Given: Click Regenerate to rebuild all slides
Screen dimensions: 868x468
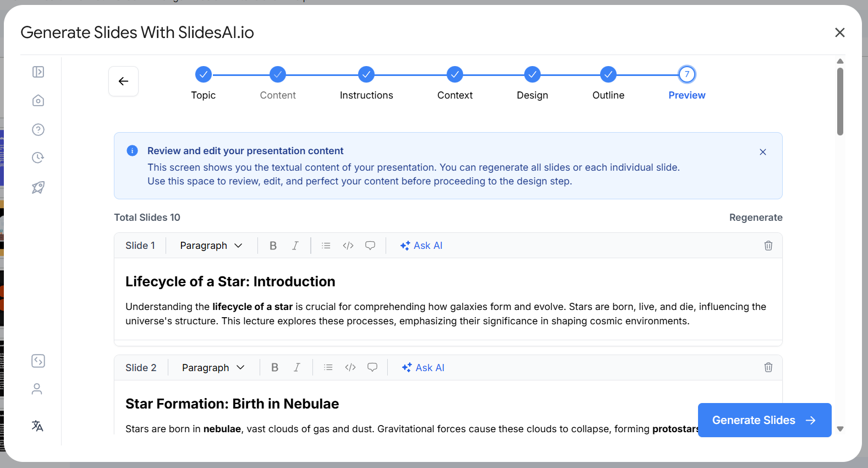Looking at the screenshot, I should coord(755,217).
